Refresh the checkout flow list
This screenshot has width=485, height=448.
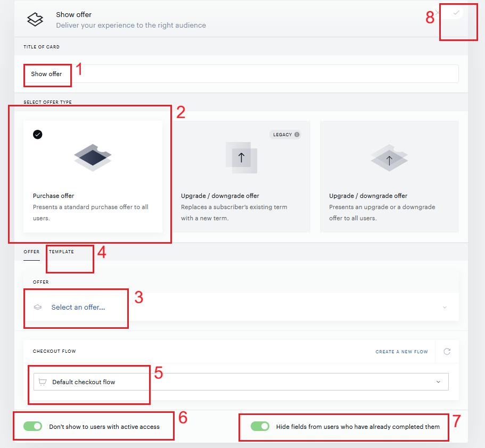tap(447, 352)
